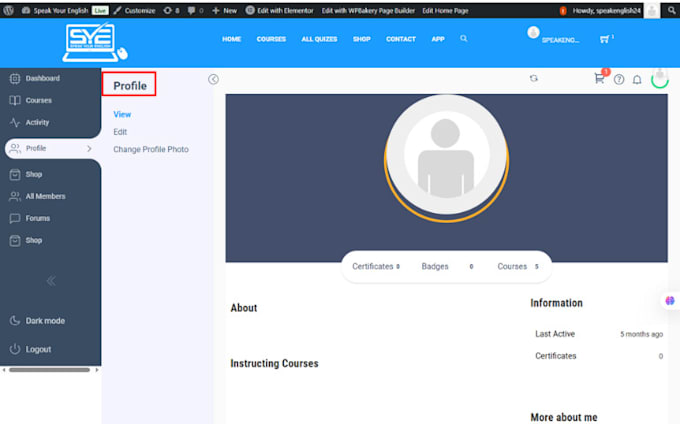Click the Activity pulse icon
The image size is (680, 424).
(x=15, y=122)
